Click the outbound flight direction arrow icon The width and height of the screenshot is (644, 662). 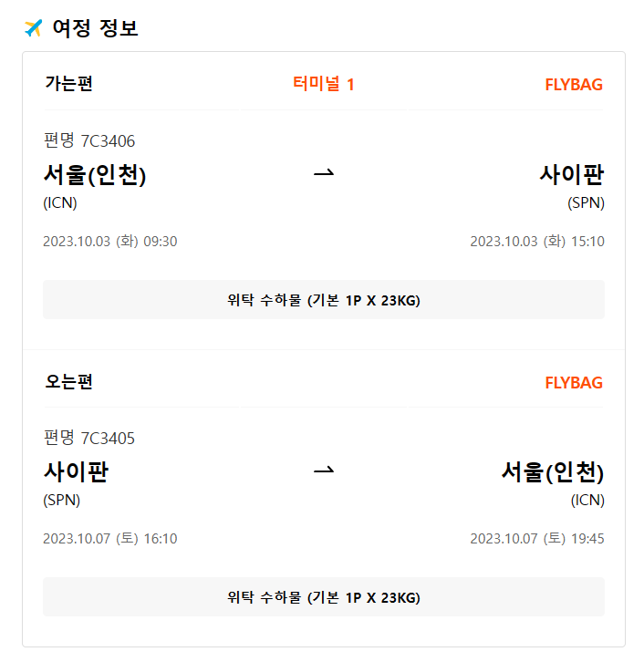click(x=324, y=174)
